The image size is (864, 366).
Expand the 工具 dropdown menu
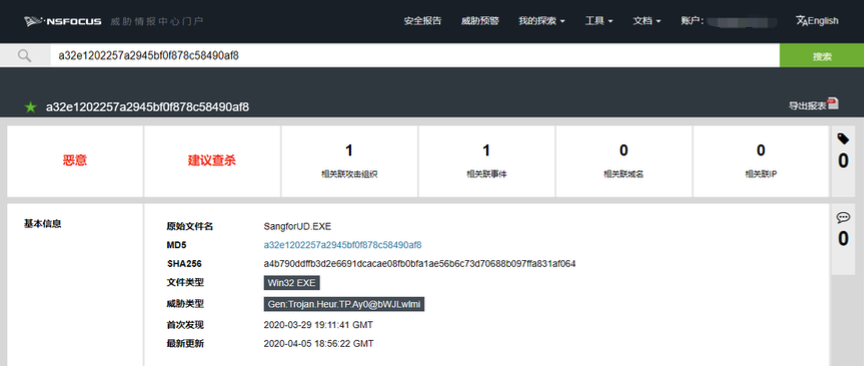tap(599, 21)
